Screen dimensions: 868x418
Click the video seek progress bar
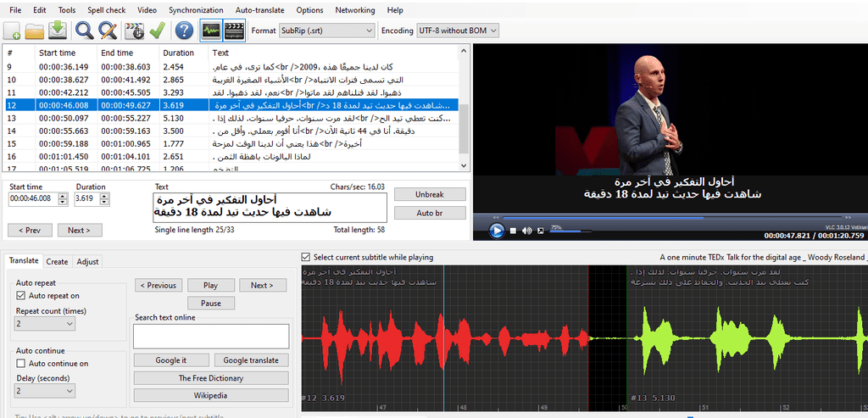[x=671, y=218]
